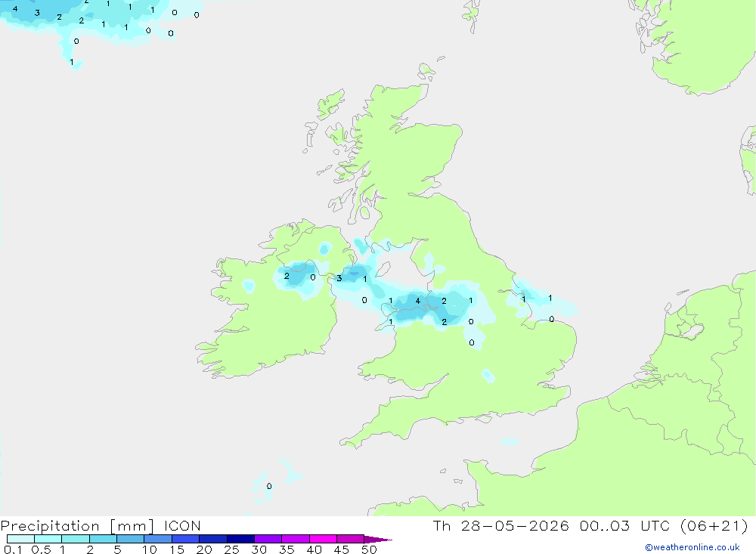756x554 pixels.
Task: Click the legend label '40'
Action: [x=314, y=549]
